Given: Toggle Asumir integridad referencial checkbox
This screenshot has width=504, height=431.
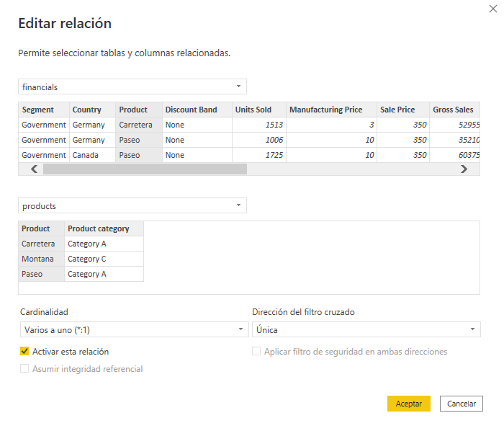Looking at the screenshot, I should [25, 369].
